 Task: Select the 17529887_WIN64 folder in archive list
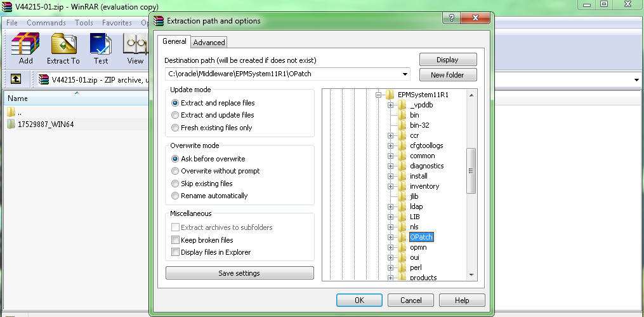[x=46, y=124]
